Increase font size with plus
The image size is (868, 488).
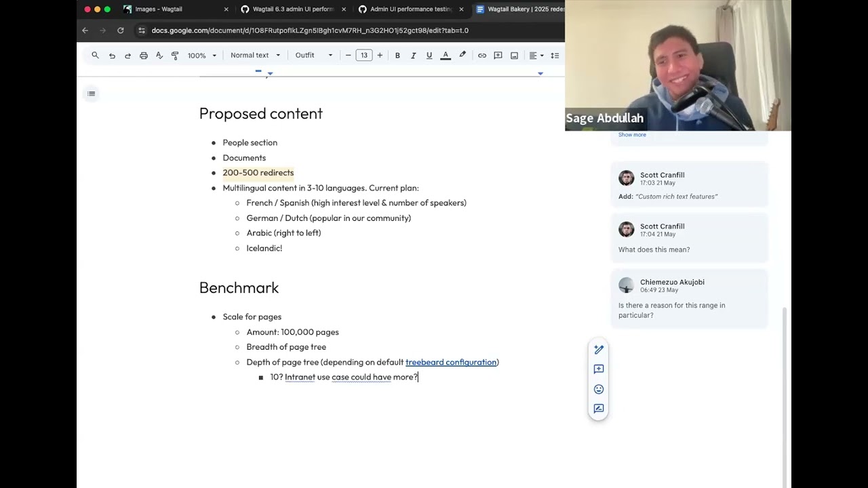pos(380,56)
